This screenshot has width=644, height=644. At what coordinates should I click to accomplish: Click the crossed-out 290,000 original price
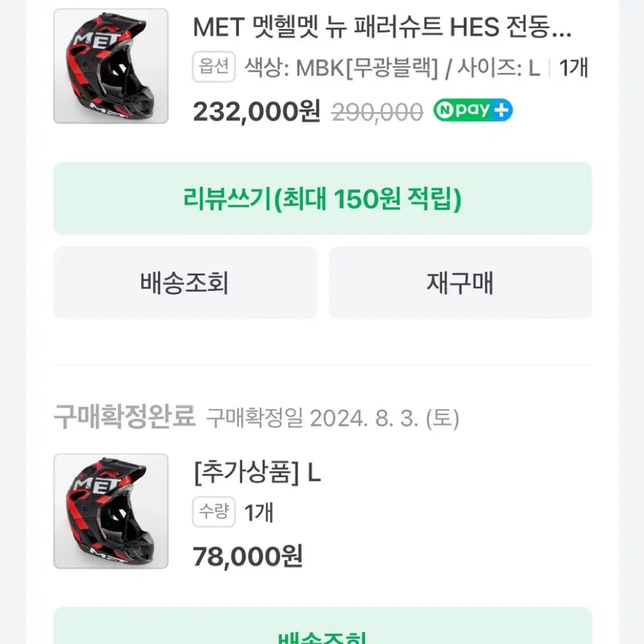click(377, 112)
